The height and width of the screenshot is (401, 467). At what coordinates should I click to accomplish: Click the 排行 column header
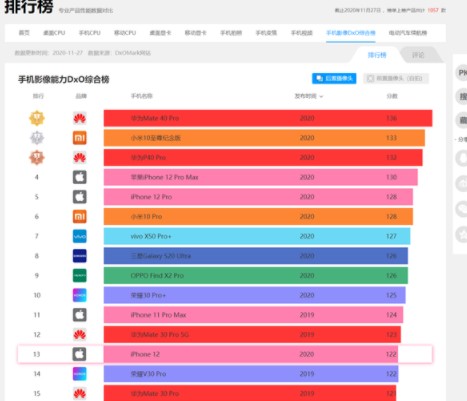tap(38, 96)
